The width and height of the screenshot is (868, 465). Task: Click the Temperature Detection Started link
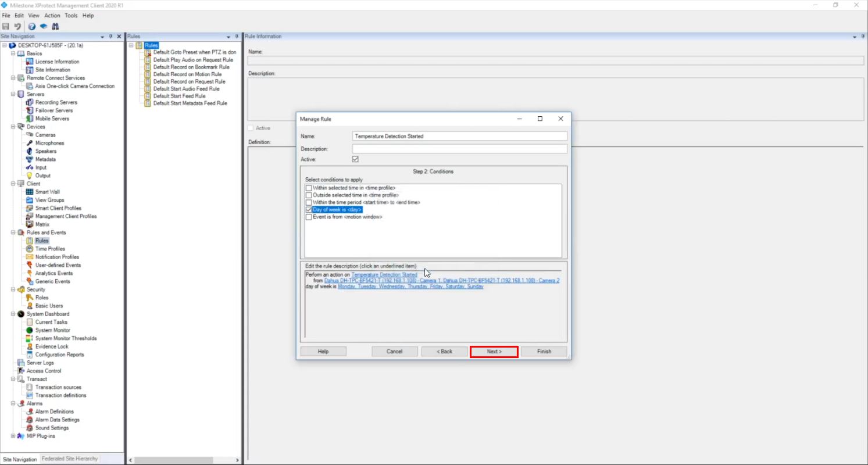point(385,274)
